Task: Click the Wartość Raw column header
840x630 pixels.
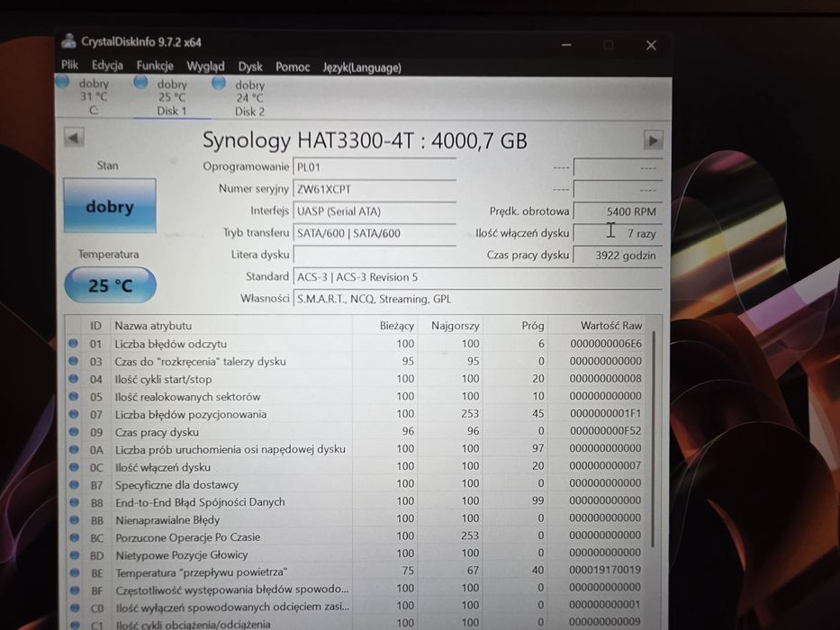Action: click(x=597, y=325)
